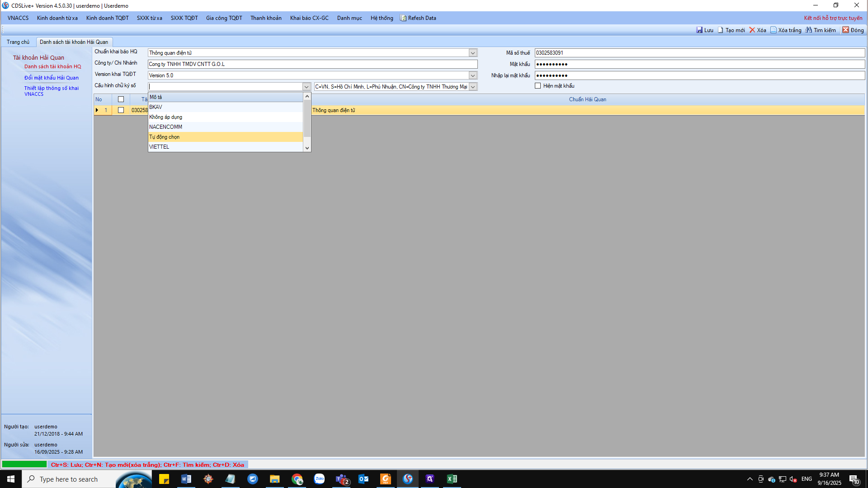The image size is (868, 488).
Task: Expand the certificate C=VN dropdown
Action: coord(473,87)
